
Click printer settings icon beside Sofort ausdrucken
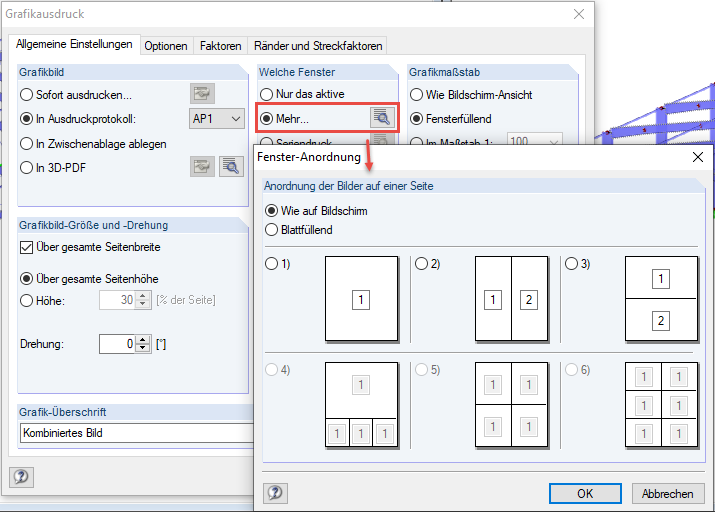click(203, 95)
